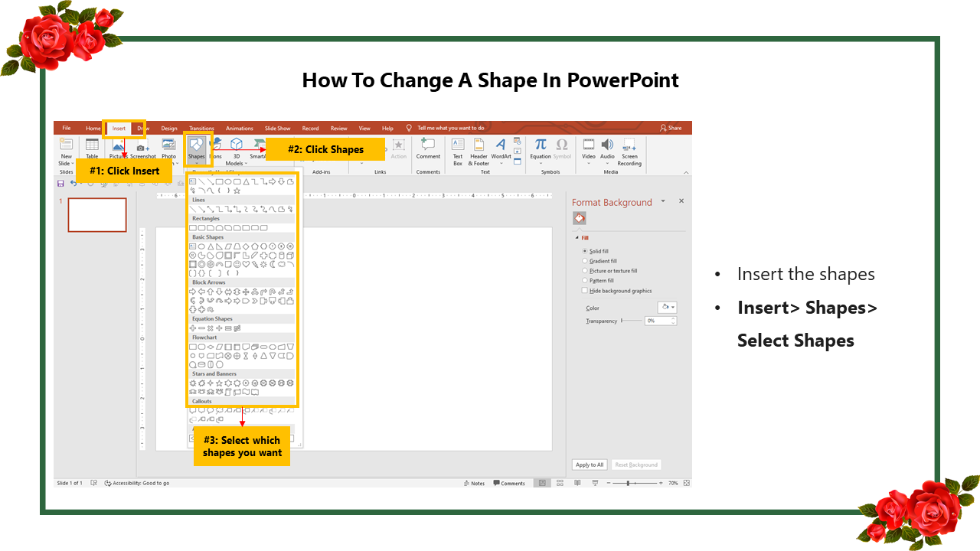The width and height of the screenshot is (980, 551).
Task: Open the Audio dropdown arrow
Action: point(607,164)
